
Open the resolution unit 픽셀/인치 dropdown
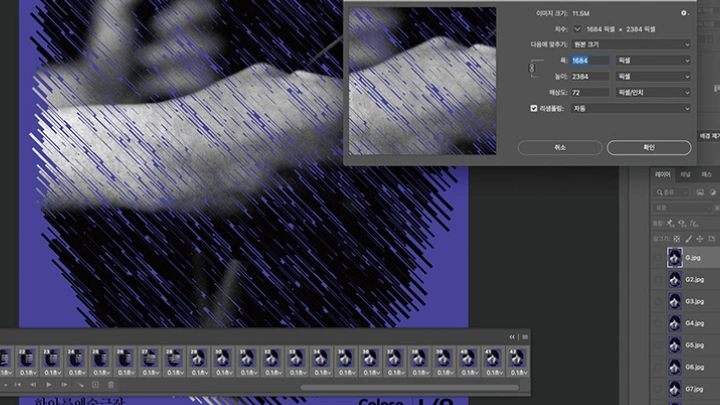point(654,92)
